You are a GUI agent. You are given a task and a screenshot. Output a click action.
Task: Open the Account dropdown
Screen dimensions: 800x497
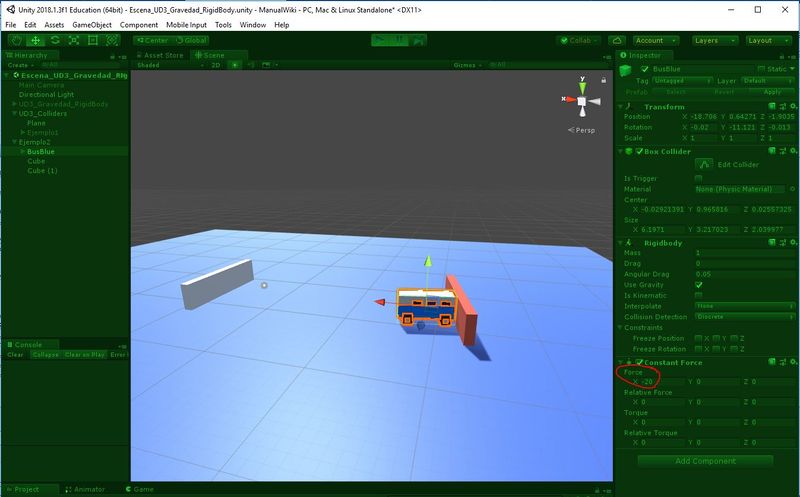[656, 40]
